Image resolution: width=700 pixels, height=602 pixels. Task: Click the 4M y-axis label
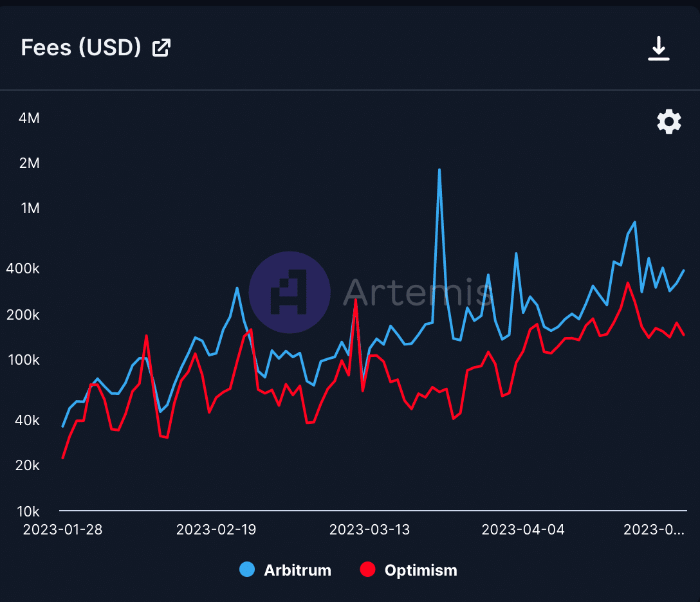(29, 118)
